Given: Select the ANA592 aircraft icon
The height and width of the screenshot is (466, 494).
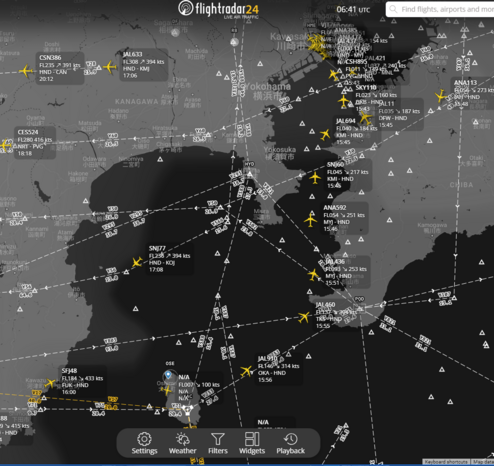Looking at the screenshot, I should [x=310, y=220].
